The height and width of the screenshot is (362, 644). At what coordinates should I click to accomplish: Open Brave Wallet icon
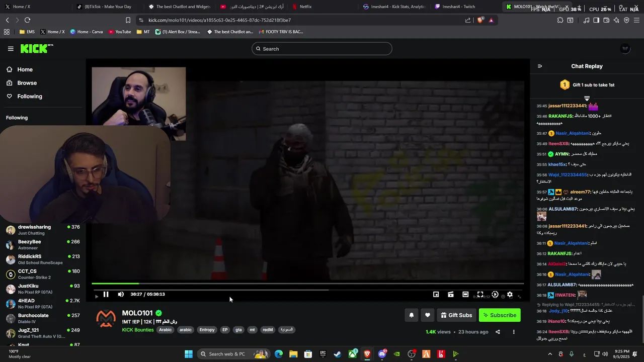click(x=606, y=20)
